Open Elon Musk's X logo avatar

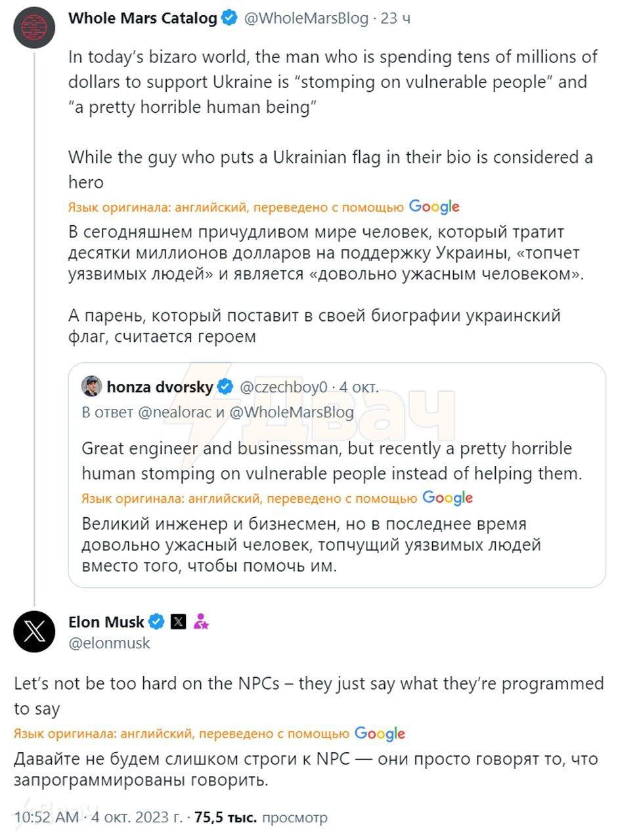(x=35, y=632)
